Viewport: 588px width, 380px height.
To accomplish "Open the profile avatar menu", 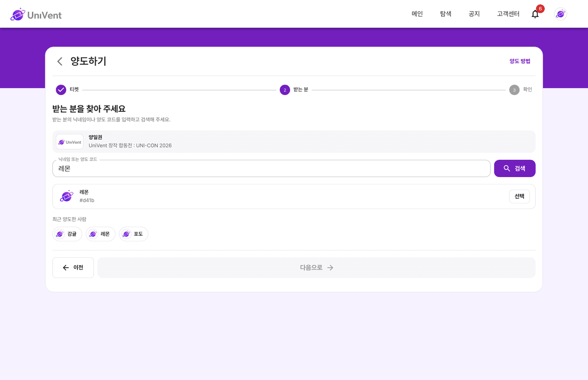I will tap(561, 14).
